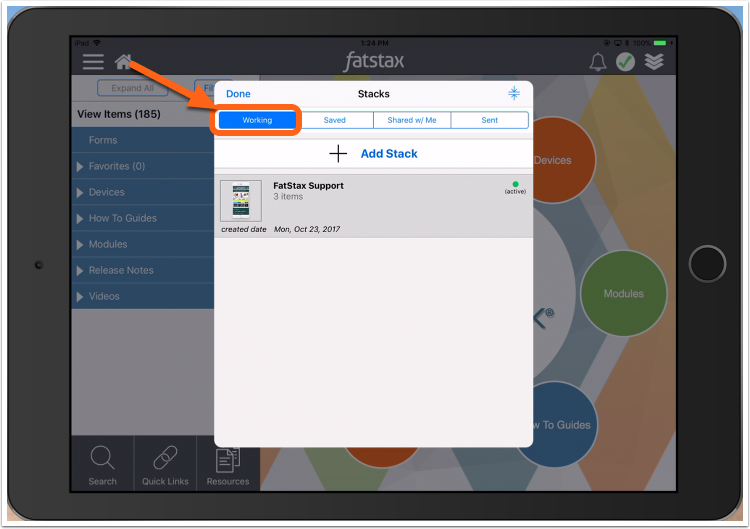Select the FatStax Support stack title
The height and width of the screenshot is (529, 750).
308,186
